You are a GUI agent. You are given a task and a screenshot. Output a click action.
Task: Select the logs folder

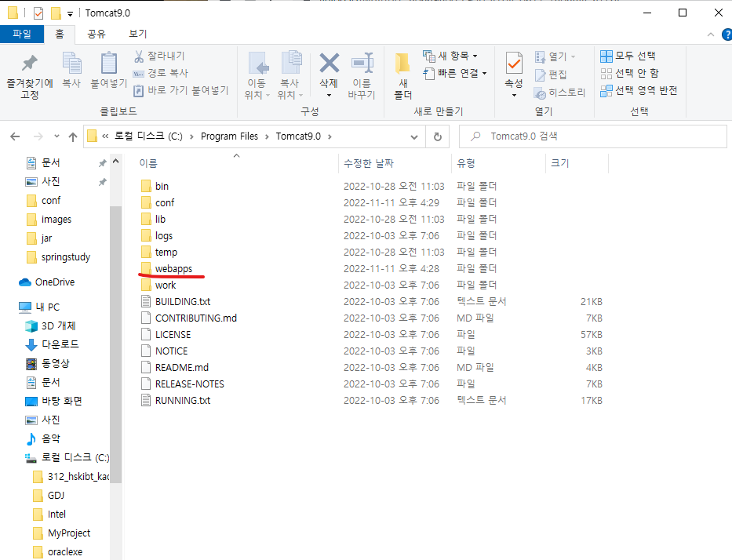[164, 235]
